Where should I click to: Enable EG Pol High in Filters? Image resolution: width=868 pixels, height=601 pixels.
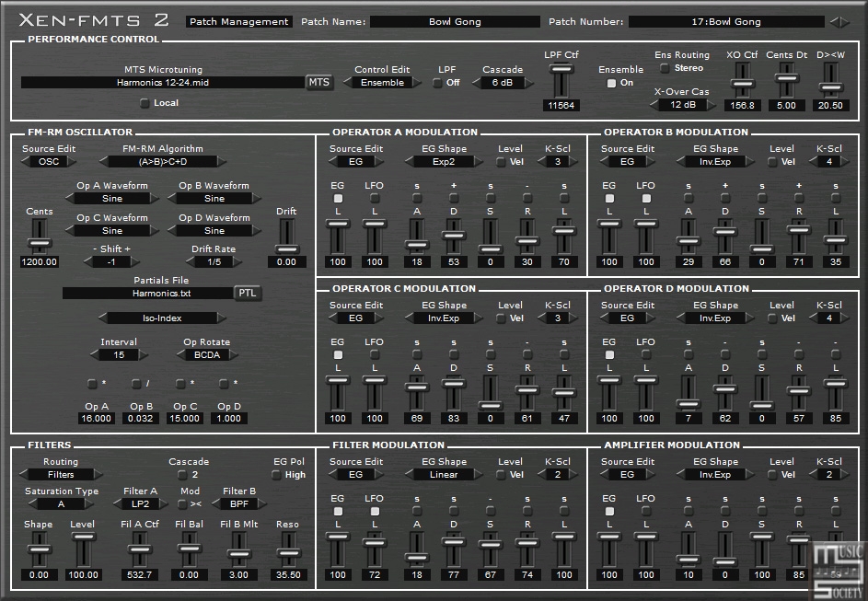(275, 475)
